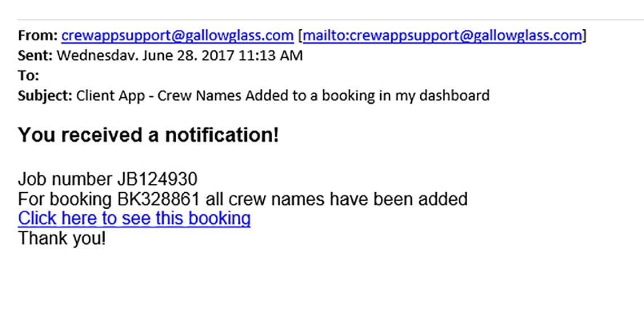Click the 'Sent:' header label
Viewport: 644px width, 311px height.
coord(36,55)
